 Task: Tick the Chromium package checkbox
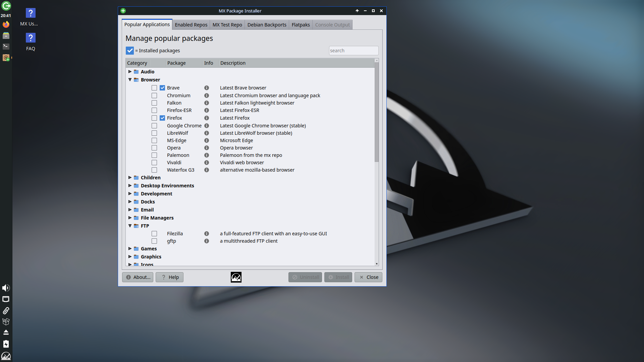tap(154, 96)
